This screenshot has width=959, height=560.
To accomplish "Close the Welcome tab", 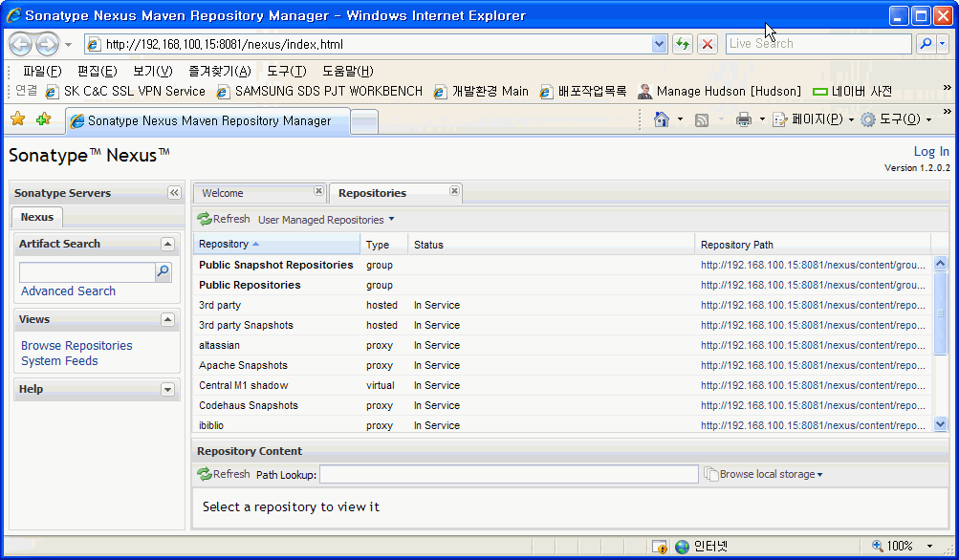I will tap(318, 192).
